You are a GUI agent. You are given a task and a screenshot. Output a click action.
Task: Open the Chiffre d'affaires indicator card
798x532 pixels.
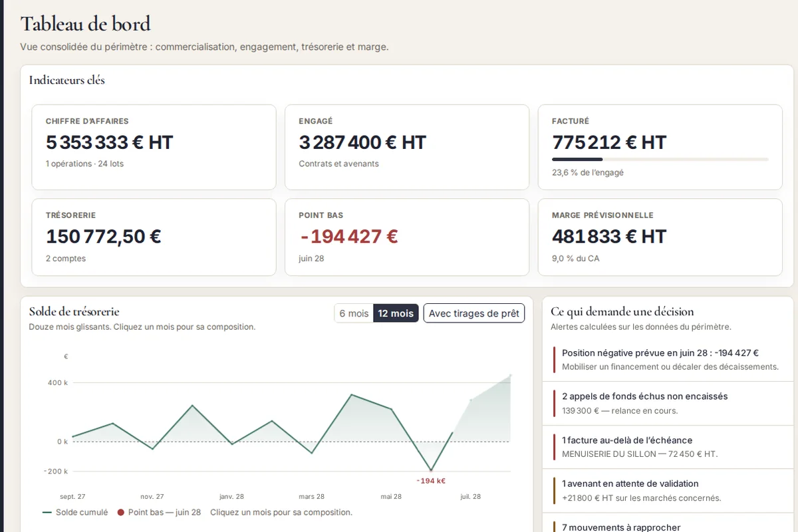154,147
